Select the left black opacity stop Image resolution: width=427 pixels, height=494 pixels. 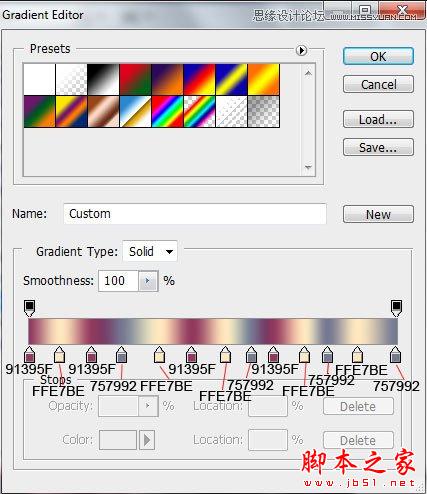tap(30, 308)
